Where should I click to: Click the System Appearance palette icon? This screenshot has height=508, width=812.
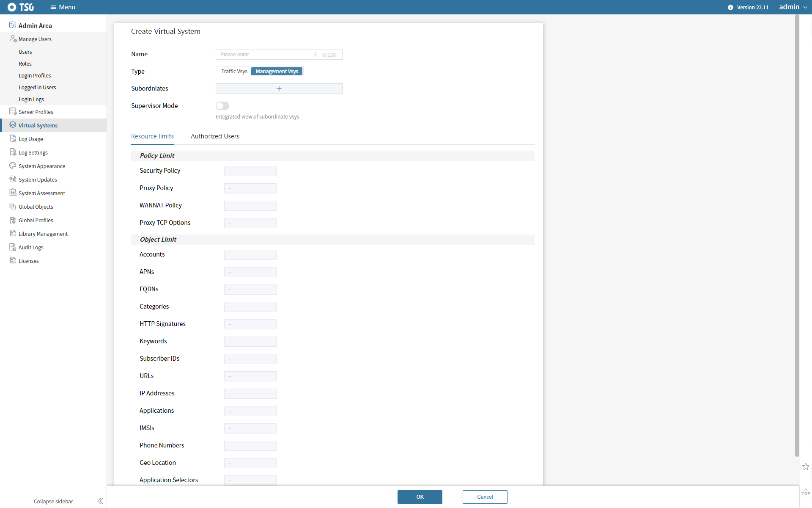point(13,166)
